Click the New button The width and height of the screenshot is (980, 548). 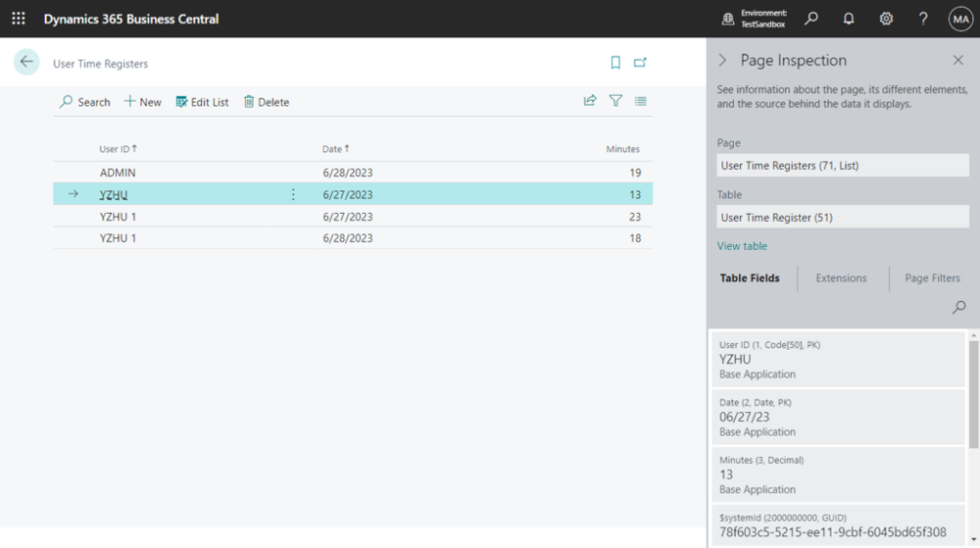click(143, 102)
